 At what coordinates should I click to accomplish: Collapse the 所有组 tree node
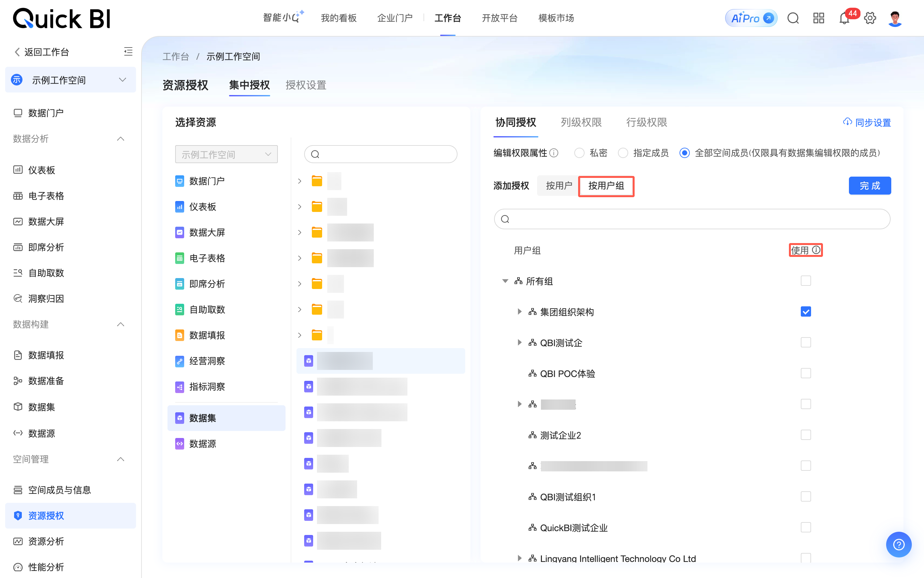point(505,281)
